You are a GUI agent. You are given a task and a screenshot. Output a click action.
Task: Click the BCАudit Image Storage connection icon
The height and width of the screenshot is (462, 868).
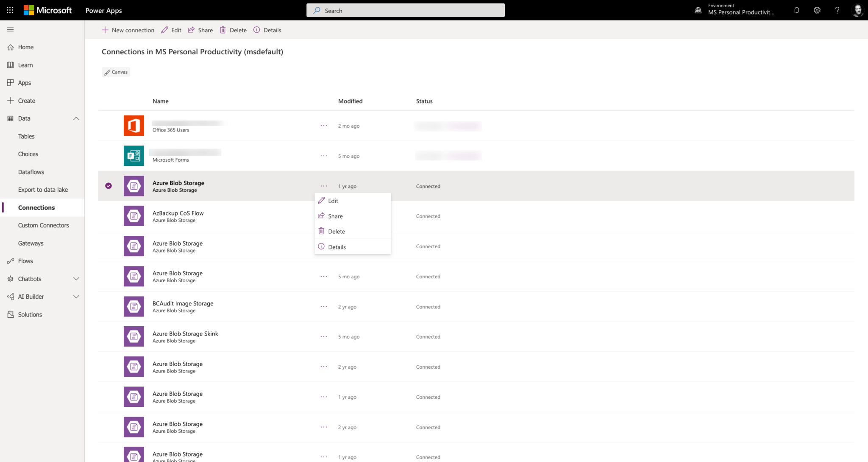point(133,306)
